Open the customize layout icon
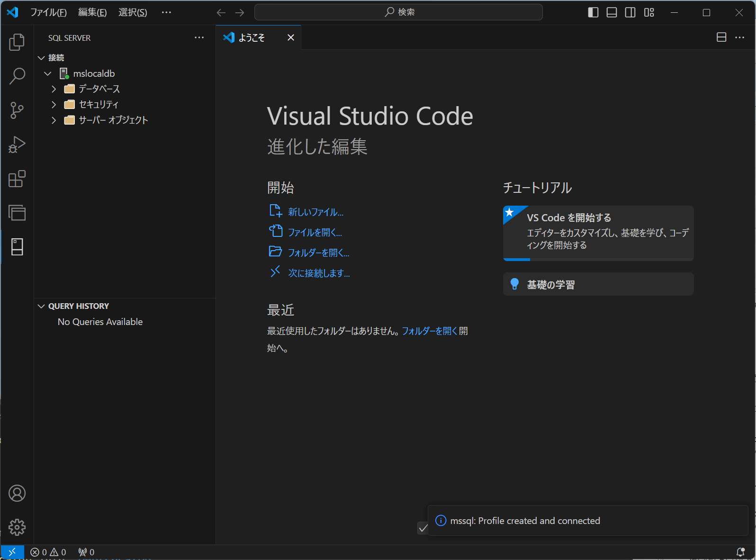Viewport: 756px width, 560px height. (649, 12)
